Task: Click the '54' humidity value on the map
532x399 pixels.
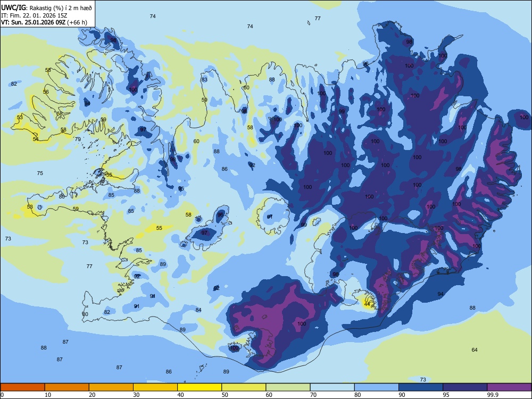Action: (x=36, y=139)
